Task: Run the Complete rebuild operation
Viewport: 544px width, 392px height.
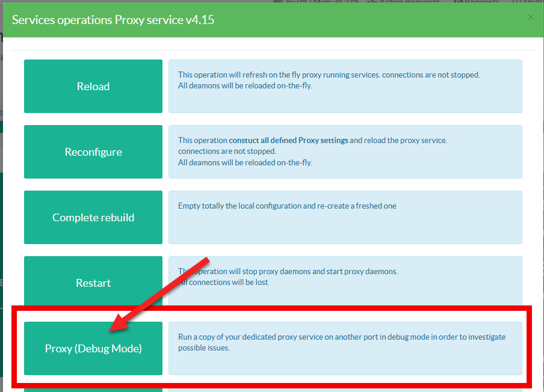Action: coord(93,217)
